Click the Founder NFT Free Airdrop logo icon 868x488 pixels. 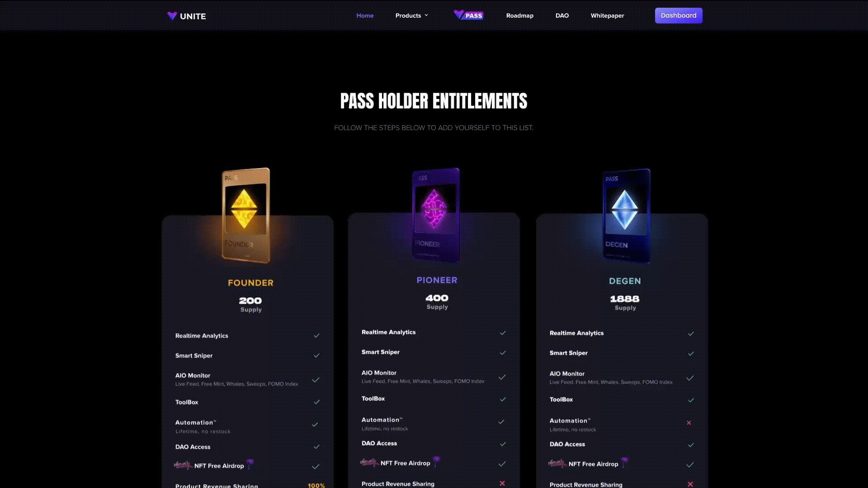coord(183,465)
